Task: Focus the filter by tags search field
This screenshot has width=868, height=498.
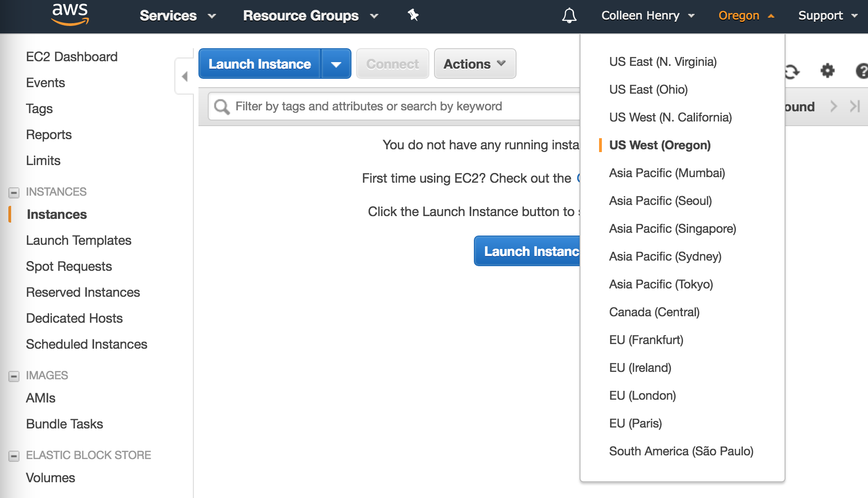Action: pyautogui.click(x=394, y=107)
